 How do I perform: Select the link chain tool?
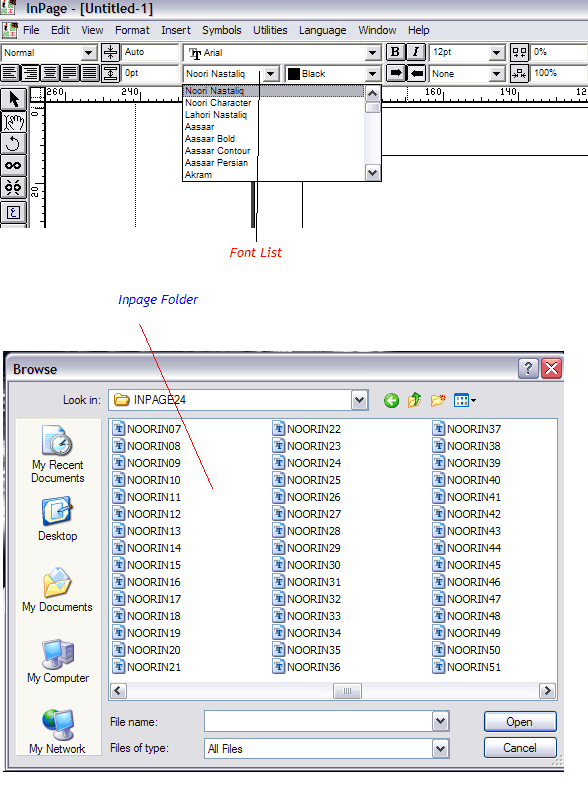point(14,166)
